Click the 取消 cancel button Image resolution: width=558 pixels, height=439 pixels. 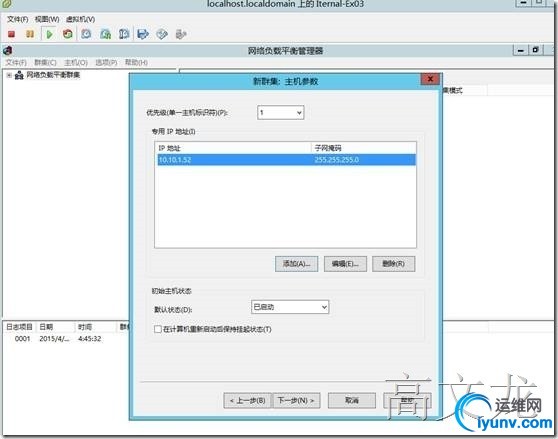[352, 401]
